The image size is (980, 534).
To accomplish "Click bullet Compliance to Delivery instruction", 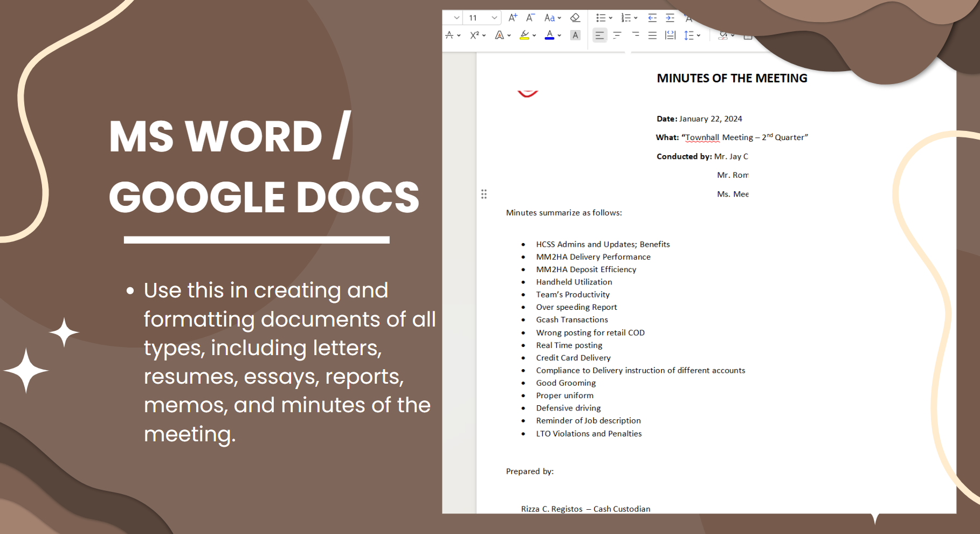I will click(x=640, y=371).
